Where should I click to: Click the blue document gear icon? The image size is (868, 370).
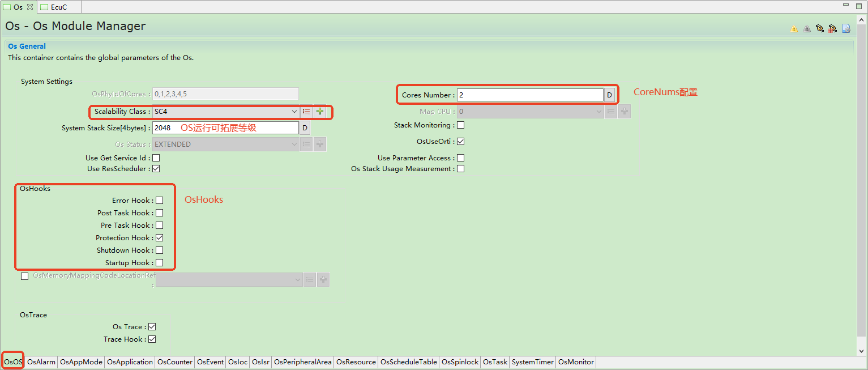(x=846, y=28)
